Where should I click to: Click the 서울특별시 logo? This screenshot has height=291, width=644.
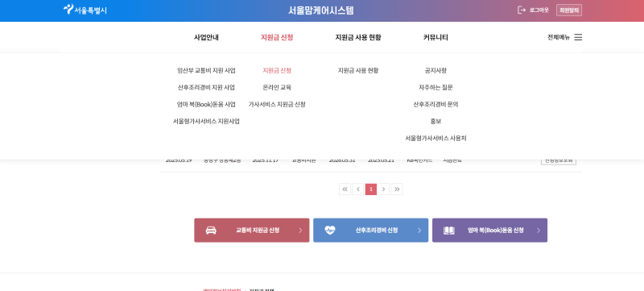click(85, 10)
